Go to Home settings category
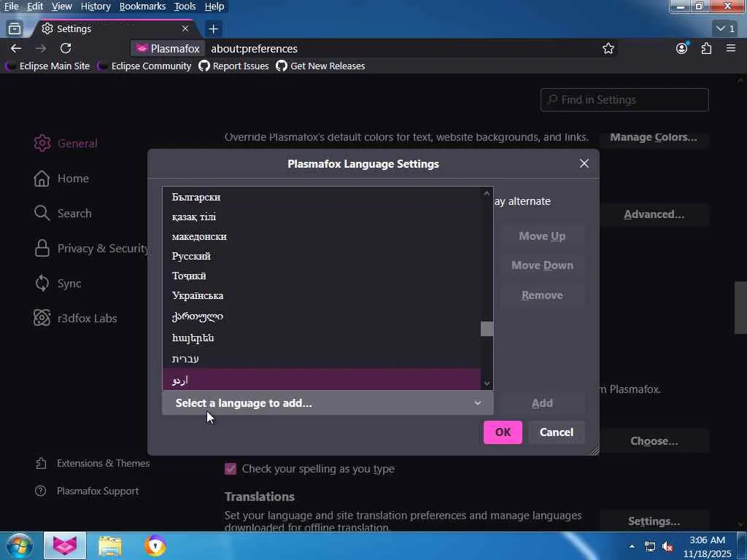Viewport: 747px width, 560px height. tap(61, 179)
